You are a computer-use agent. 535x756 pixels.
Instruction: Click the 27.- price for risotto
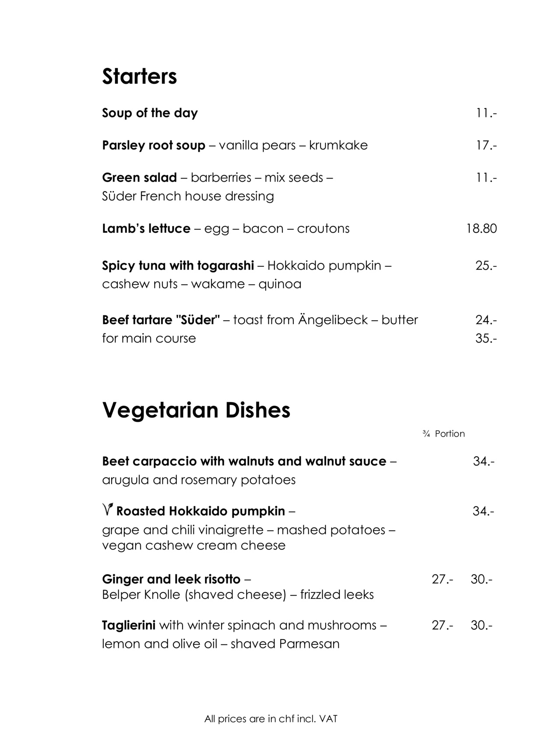click(442, 579)
